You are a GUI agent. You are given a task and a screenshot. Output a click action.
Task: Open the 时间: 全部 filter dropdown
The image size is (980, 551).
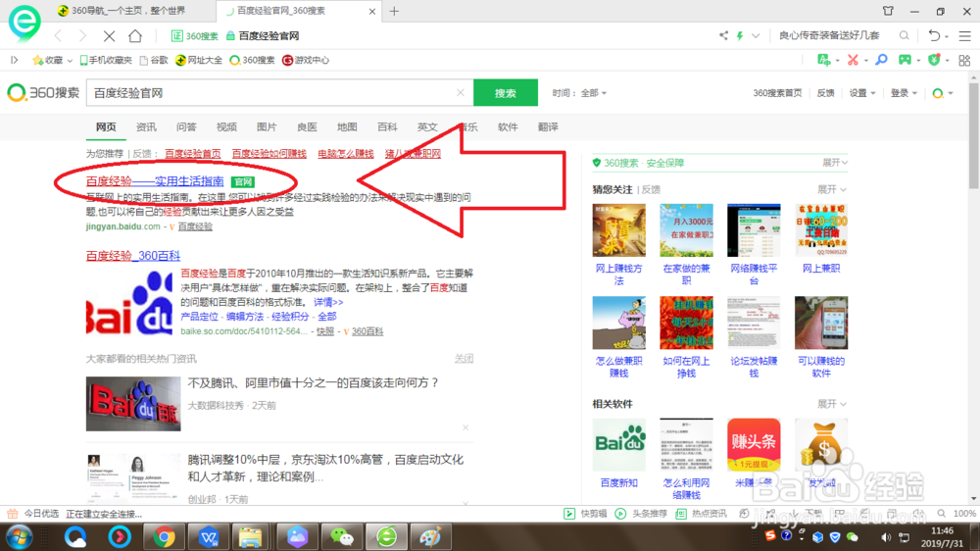tap(579, 93)
